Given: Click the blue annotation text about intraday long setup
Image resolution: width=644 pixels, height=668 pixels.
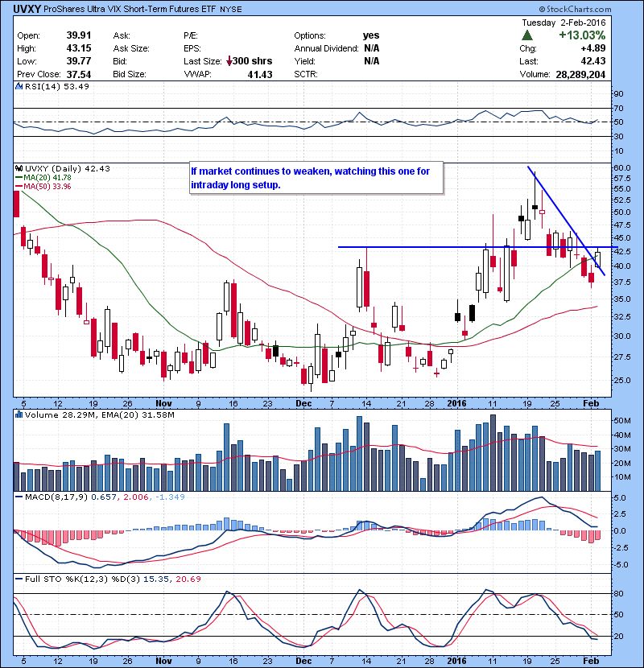Looking at the screenshot, I should coord(310,178).
